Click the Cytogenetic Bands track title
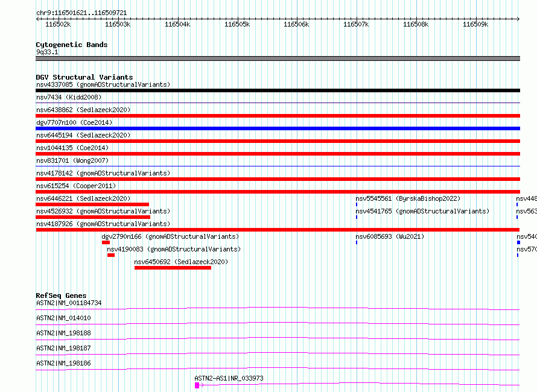The image size is (537, 392). pyautogui.click(x=72, y=45)
